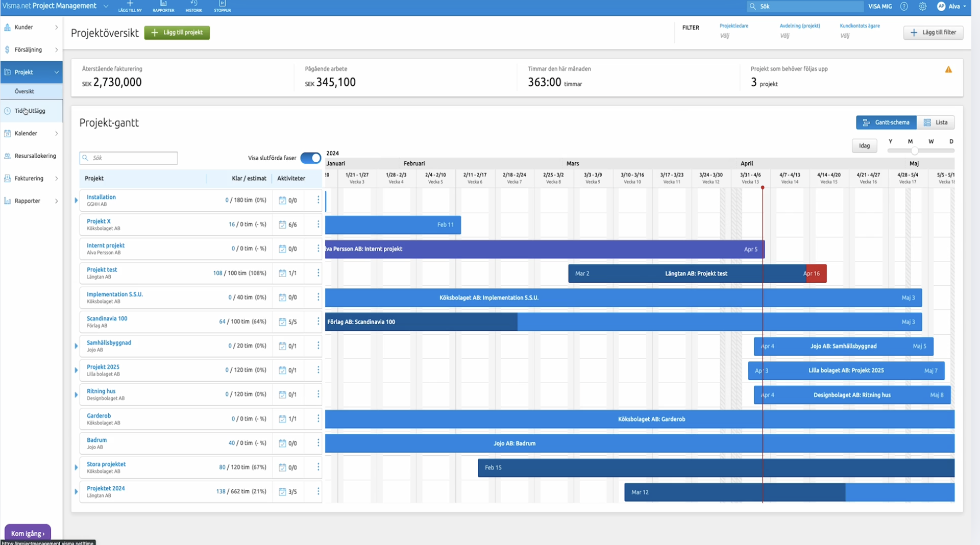The width and height of the screenshot is (980, 545).
Task: Click the green Lägg till projekt button
Action: (177, 33)
